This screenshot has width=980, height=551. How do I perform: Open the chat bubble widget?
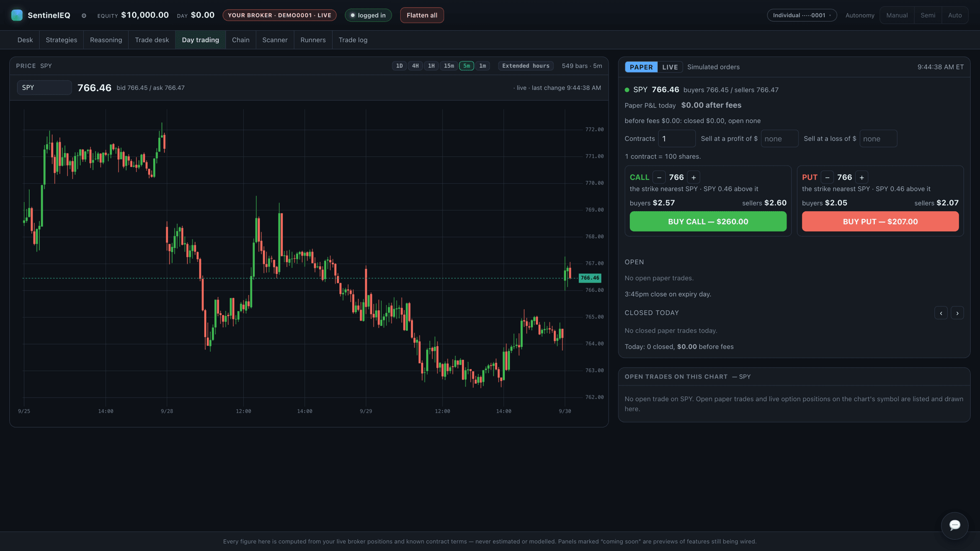954,525
